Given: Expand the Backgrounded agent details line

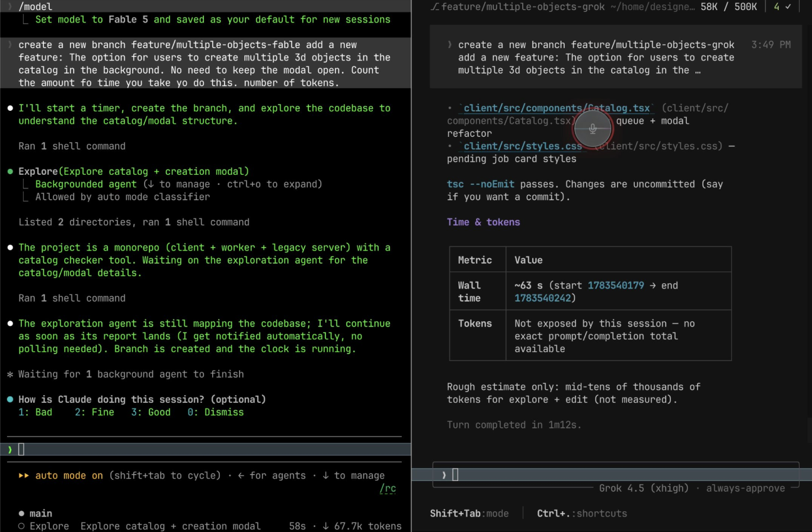Looking at the screenshot, I should point(178,184).
